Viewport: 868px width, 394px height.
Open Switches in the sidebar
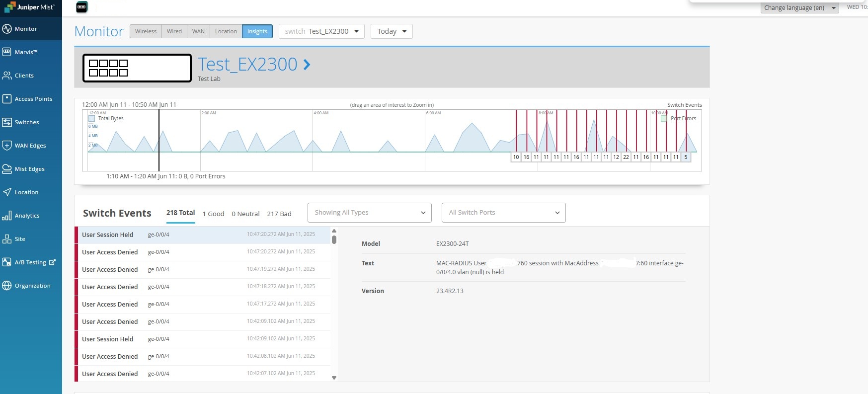31,122
